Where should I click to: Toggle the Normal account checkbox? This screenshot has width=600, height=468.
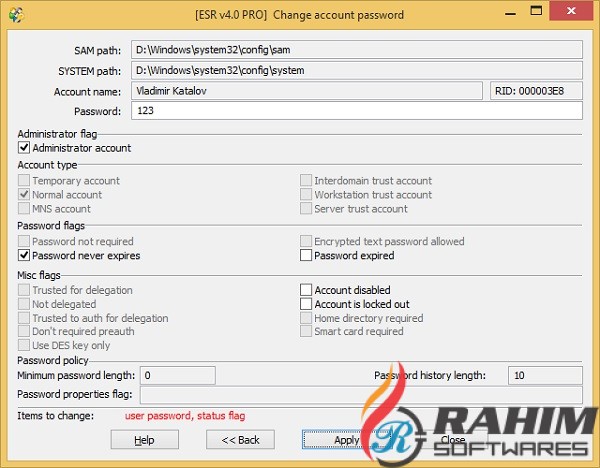click(24, 194)
